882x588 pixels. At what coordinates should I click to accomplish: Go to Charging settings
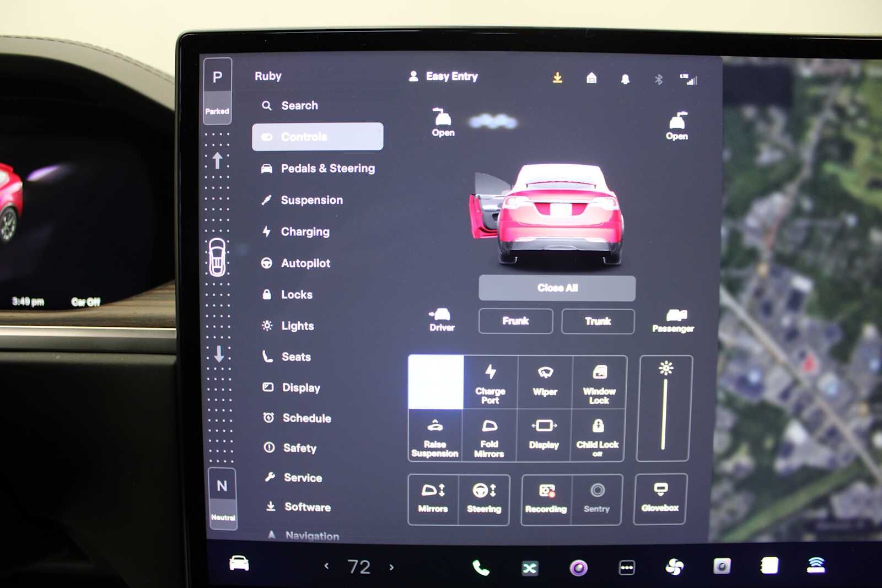coord(295,232)
